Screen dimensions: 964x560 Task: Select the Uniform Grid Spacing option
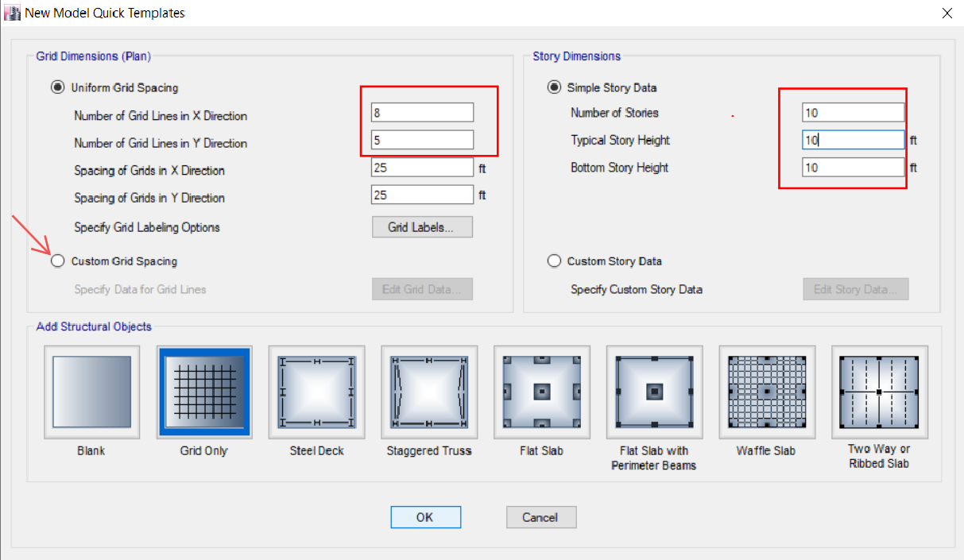tap(57, 87)
